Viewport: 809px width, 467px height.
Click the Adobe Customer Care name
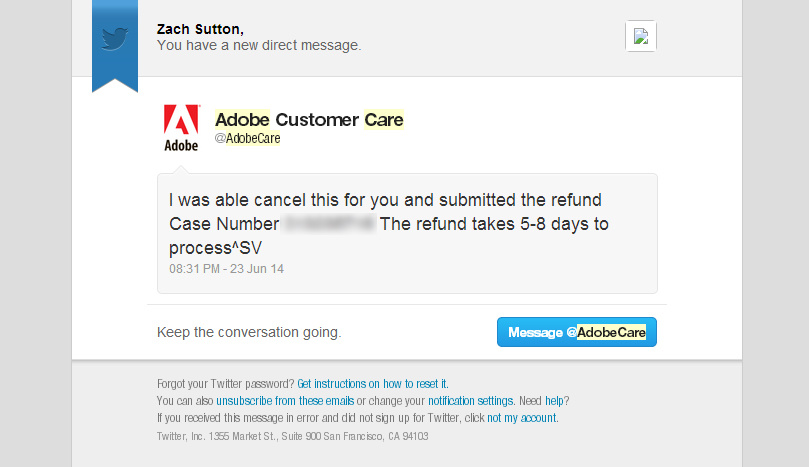(x=309, y=119)
